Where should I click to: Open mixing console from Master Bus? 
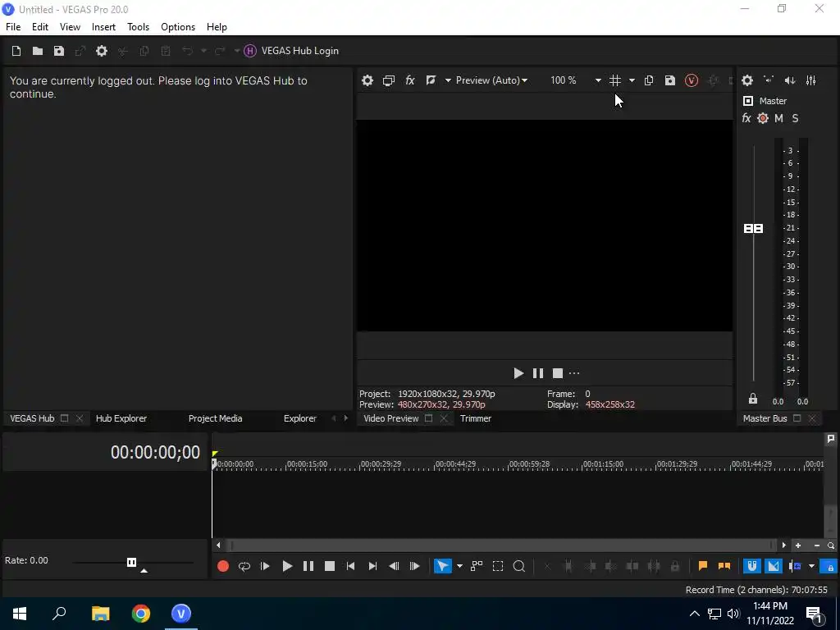click(811, 80)
